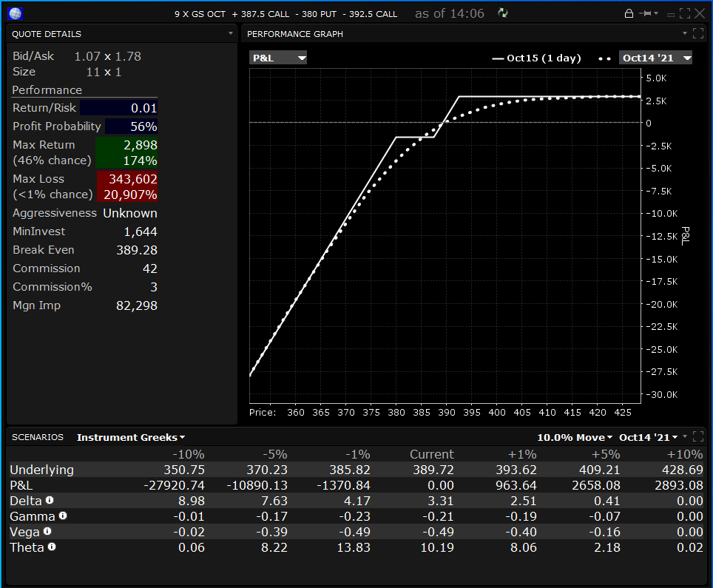Click the -1% scenario column header
713x588 pixels.
[x=357, y=454]
